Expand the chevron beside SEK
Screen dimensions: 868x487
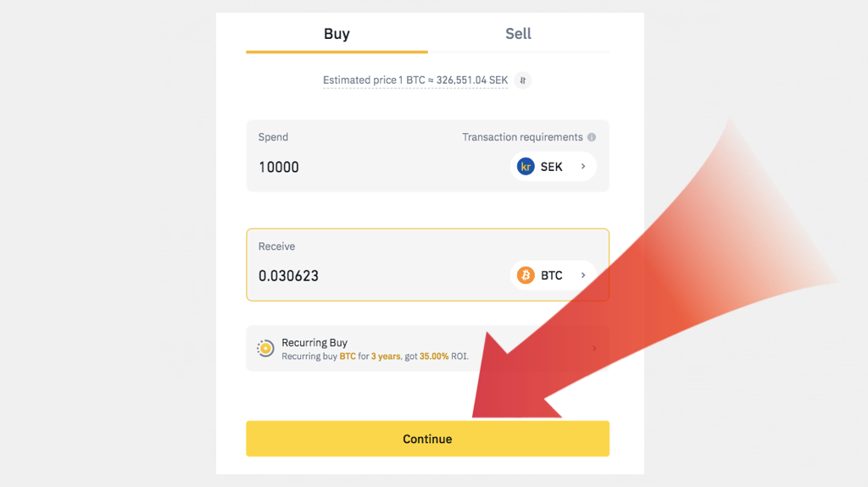[583, 167]
